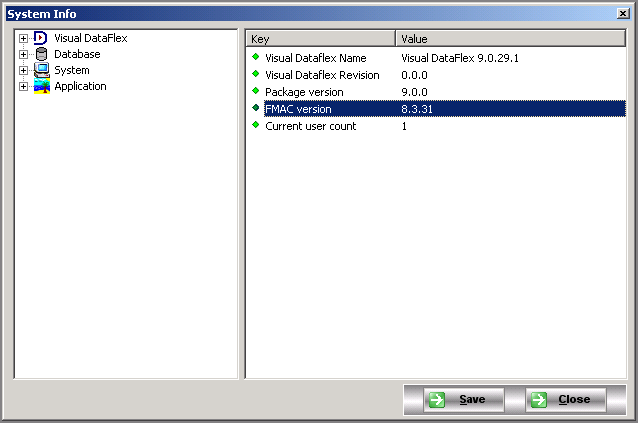Click green diamond beside Package version
The width and height of the screenshot is (638, 423).
(256, 91)
